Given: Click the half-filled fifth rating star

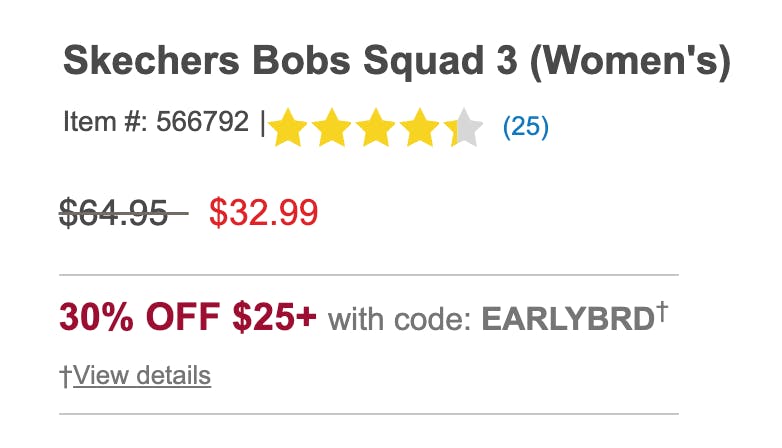Looking at the screenshot, I should 464,128.
